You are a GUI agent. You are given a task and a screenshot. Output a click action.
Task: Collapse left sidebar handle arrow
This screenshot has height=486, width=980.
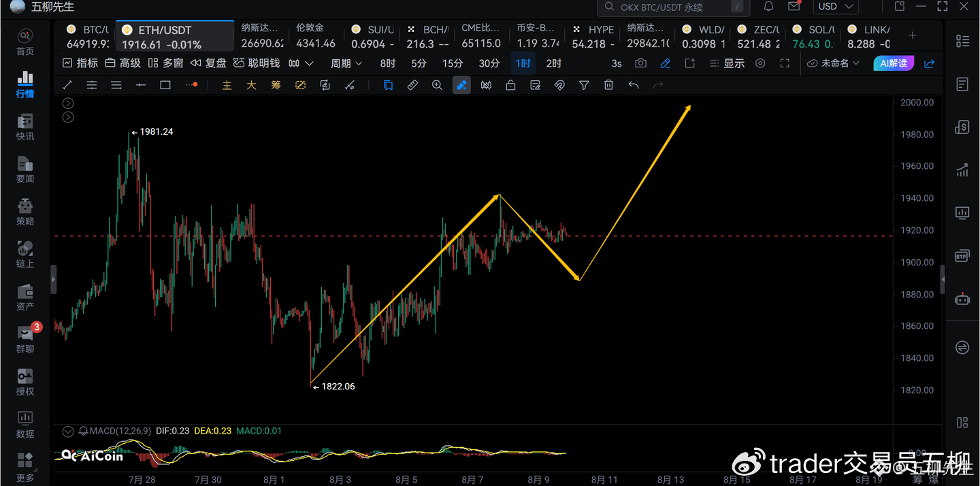pos(53,280)
